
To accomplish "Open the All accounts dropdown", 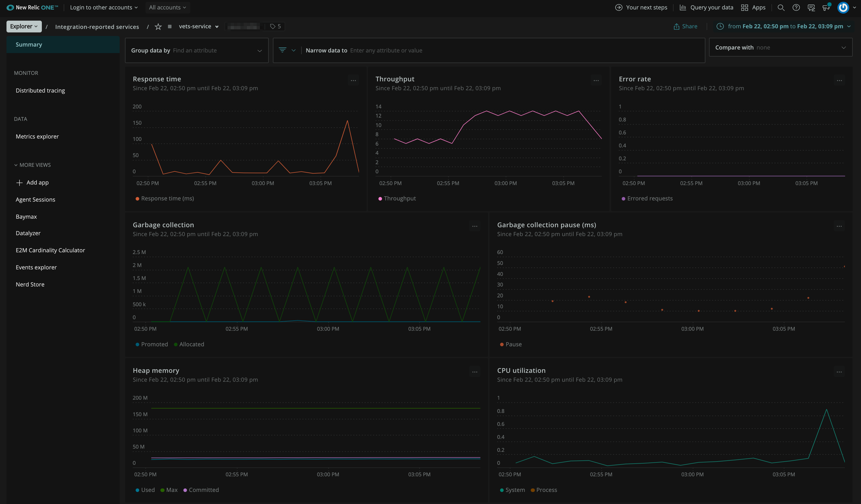I will point(167,7).
